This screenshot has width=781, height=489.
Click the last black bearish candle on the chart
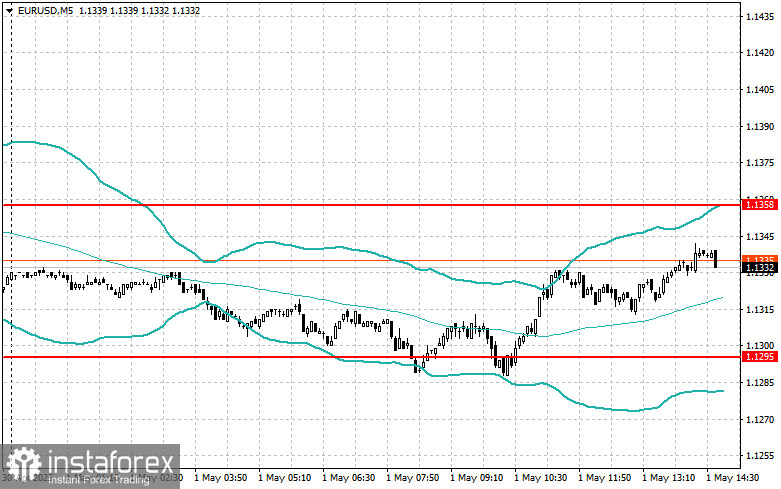716,259
